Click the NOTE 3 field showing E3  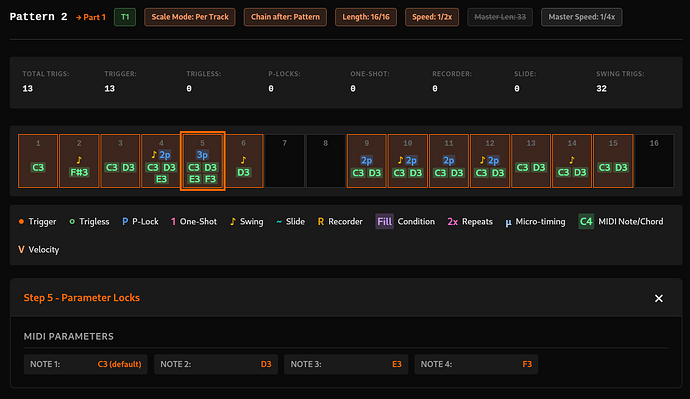346,364
